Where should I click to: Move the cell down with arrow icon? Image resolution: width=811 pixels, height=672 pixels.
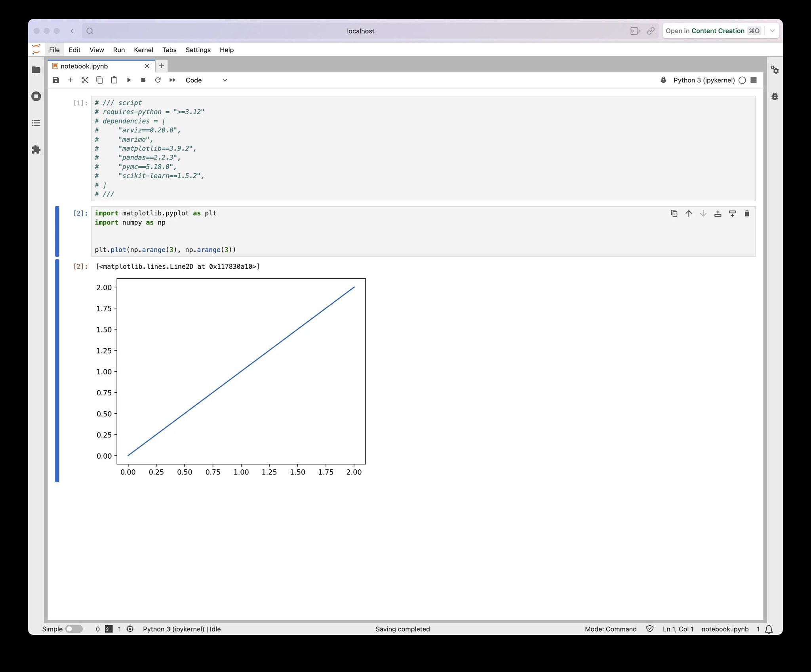click(703, 214)
